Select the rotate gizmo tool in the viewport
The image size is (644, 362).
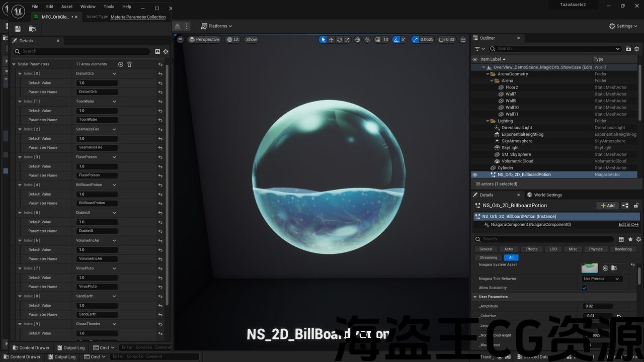tap(340, 40)
